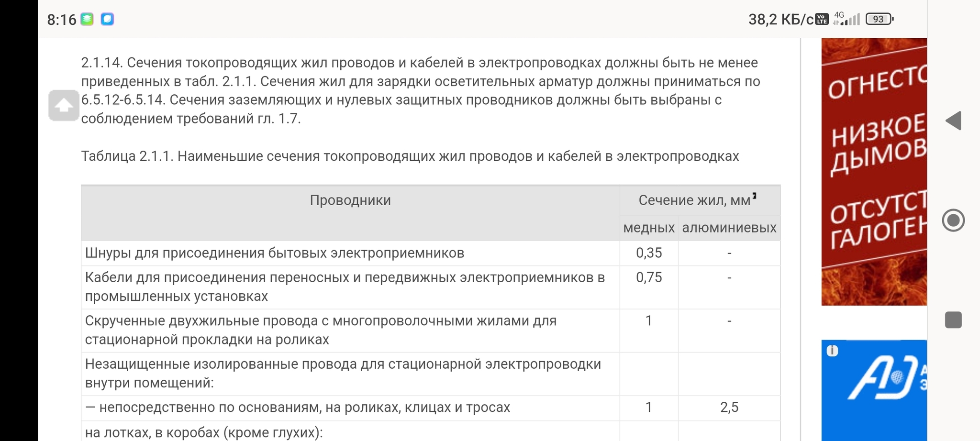Tap the 'Шнуры для присоединения бытовых электроприемников' row

275,253
